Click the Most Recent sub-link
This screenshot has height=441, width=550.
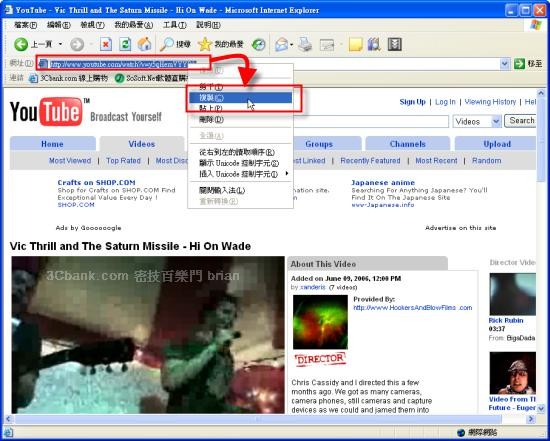coord(436,161)
